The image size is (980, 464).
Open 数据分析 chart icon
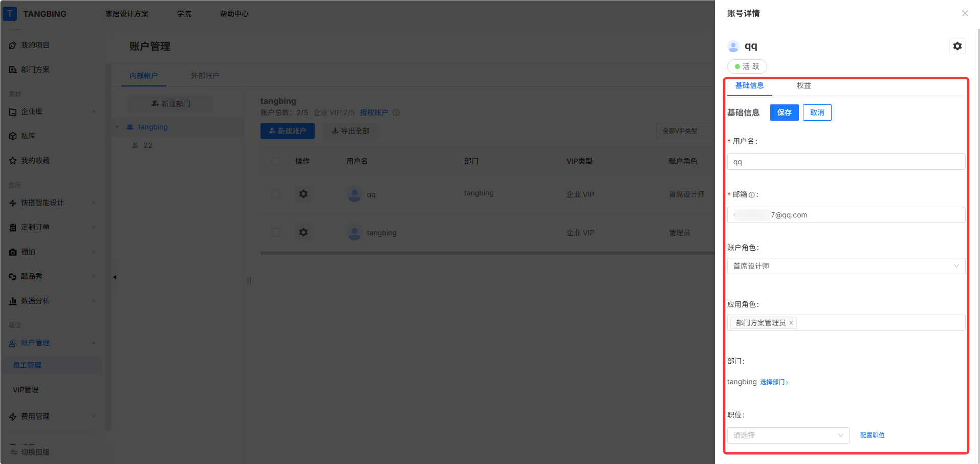click(13, 301)
